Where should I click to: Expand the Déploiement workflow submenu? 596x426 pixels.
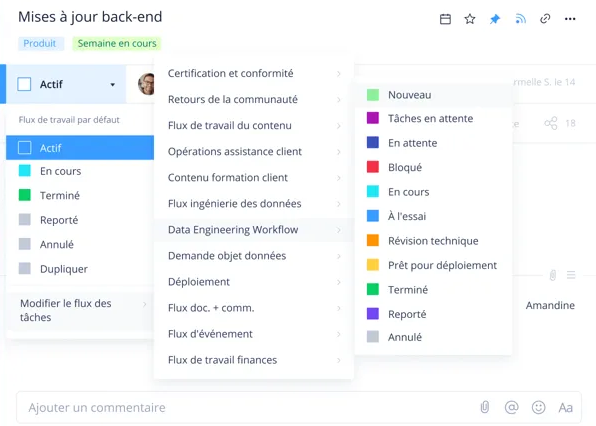point(254,282)
